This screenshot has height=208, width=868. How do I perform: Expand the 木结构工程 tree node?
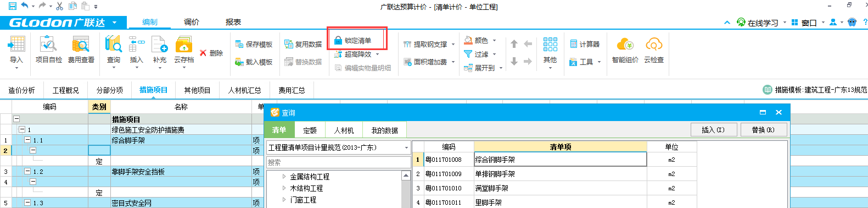click(x=284, y=188)
